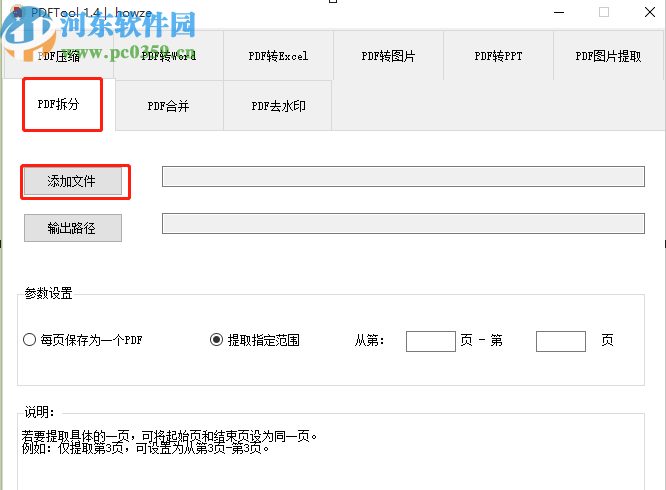Screen dimensions: 666x490
Task: Click the 输出路径 button
Action: pyautogui.click(x=73, y=228)
